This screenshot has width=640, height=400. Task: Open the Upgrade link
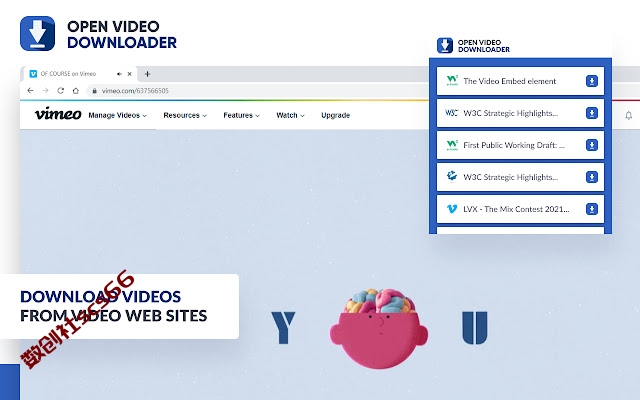[x=336, y=116]
